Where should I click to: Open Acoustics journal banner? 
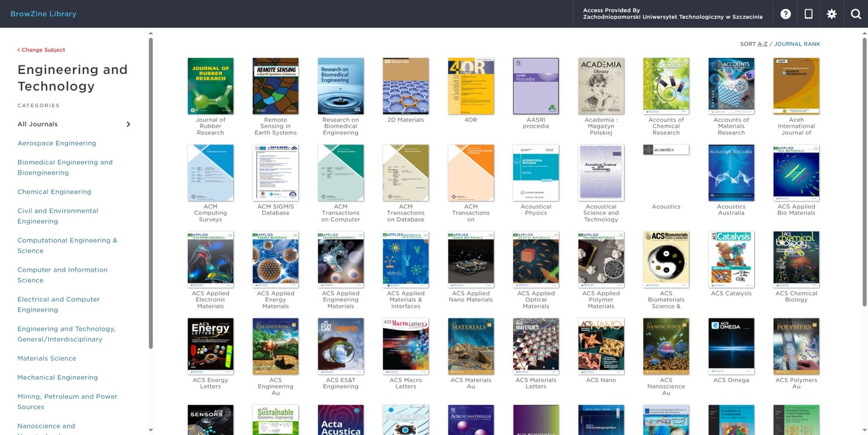pyautogui.click(x=666, y=150)
